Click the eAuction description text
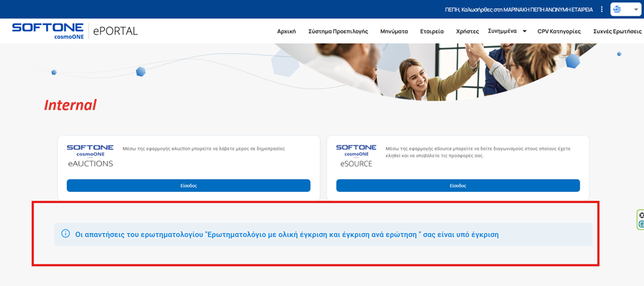The width and height of the screenshot is (644, 286). [x=204, y=149]
